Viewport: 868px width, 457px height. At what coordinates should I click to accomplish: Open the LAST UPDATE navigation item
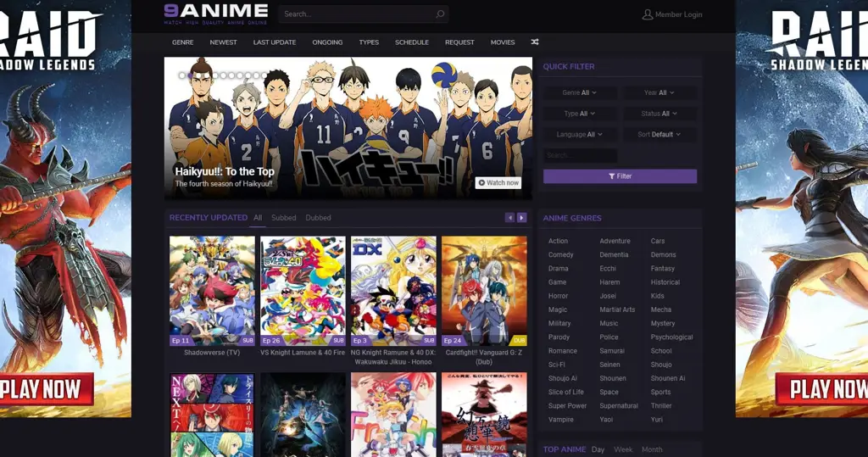point(275,42)
